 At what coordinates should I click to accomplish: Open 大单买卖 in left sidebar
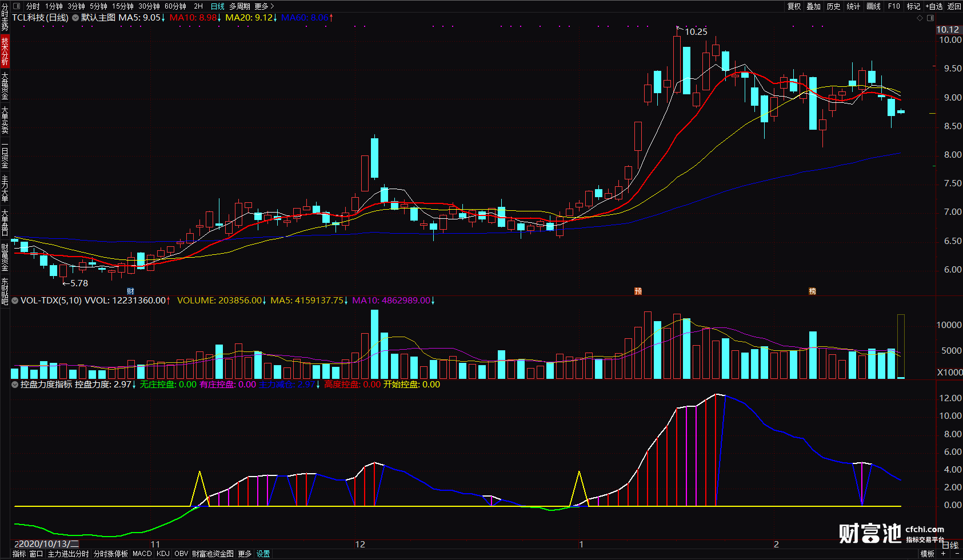click(x=5, y=120)
